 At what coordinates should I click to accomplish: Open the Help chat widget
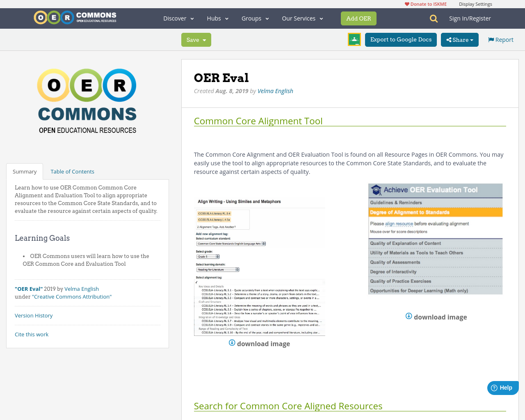[x=502, y=387]
